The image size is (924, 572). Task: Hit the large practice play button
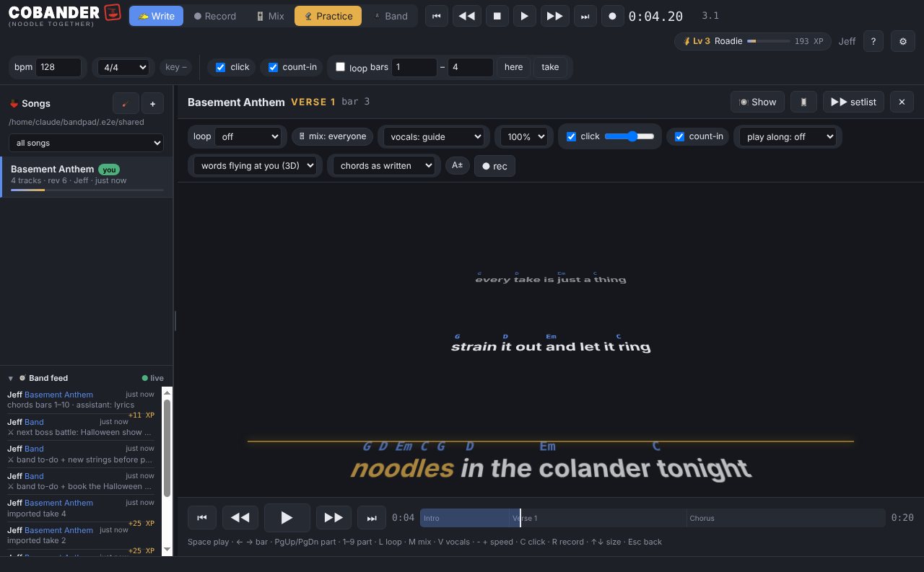pos(287,517)
